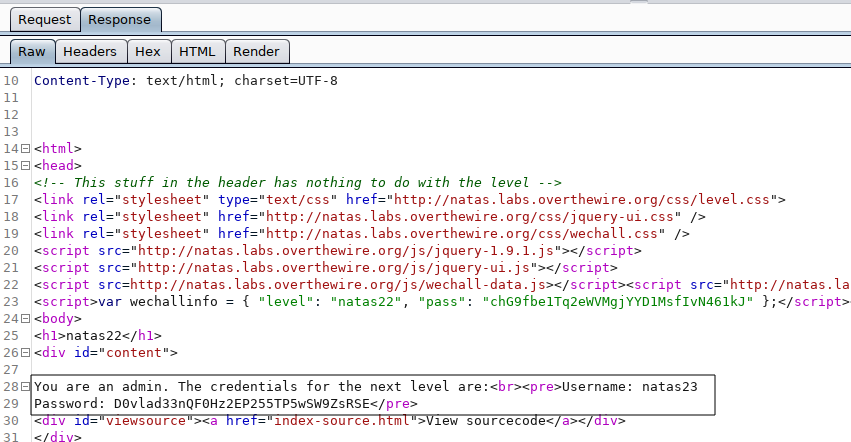Click line number 23 in the gutter
851x442 pixels.
click(11, 301)
